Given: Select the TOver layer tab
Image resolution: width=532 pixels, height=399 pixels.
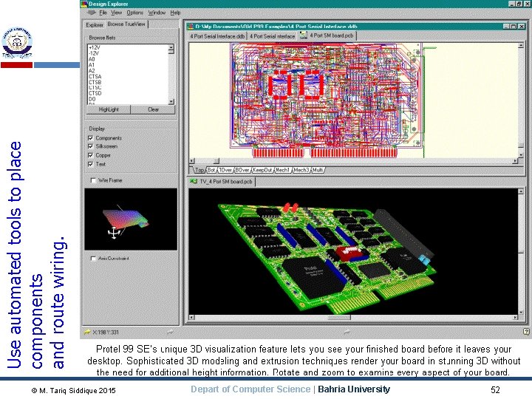Looking at the screenshot, I should tap(225, 170).
